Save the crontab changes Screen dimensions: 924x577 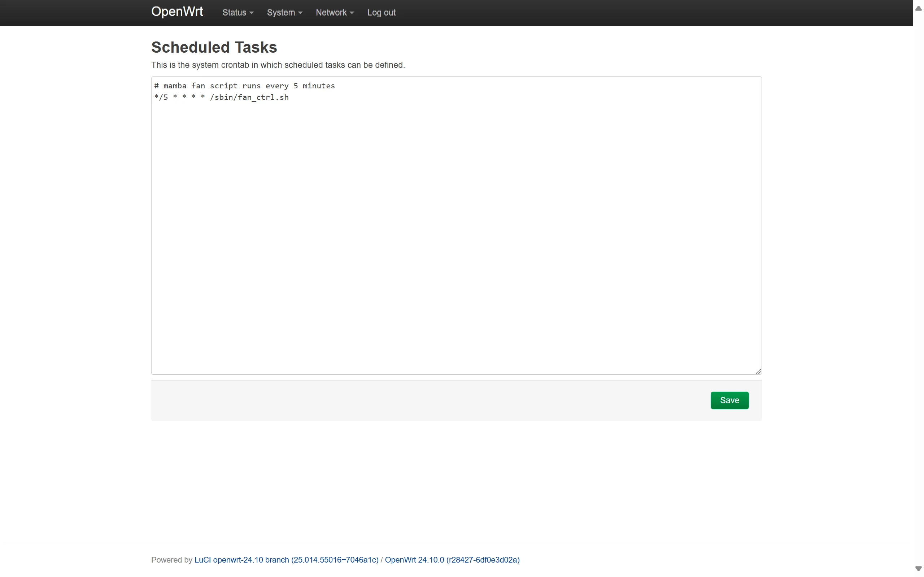point(729,400)
